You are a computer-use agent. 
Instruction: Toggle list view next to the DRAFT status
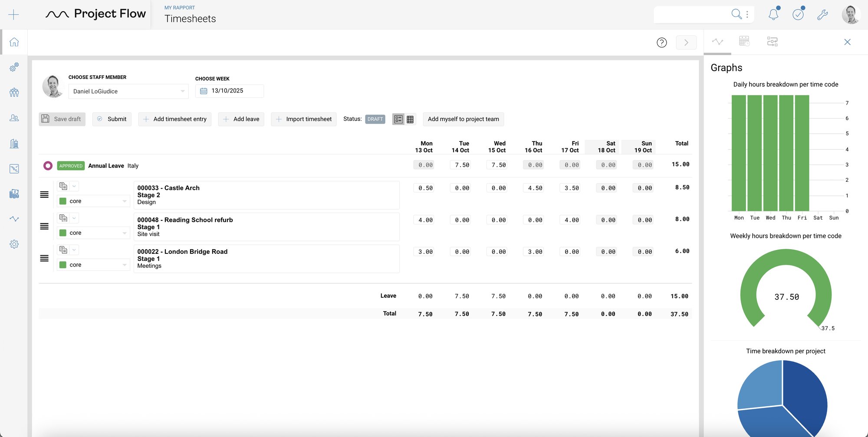pyautogui.click(x=398, y=119)
